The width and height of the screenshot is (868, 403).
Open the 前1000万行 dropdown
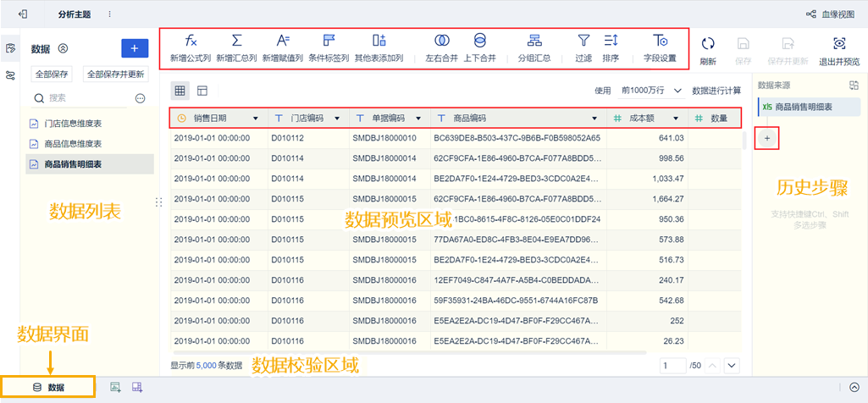point(651,91)
